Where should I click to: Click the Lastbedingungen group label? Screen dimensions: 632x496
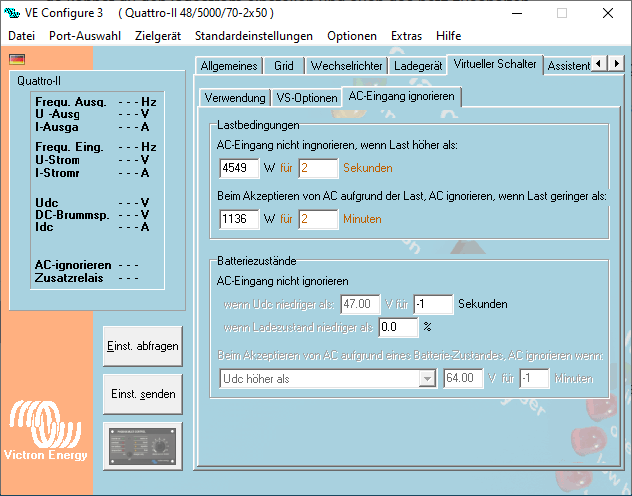pos(258,125)
